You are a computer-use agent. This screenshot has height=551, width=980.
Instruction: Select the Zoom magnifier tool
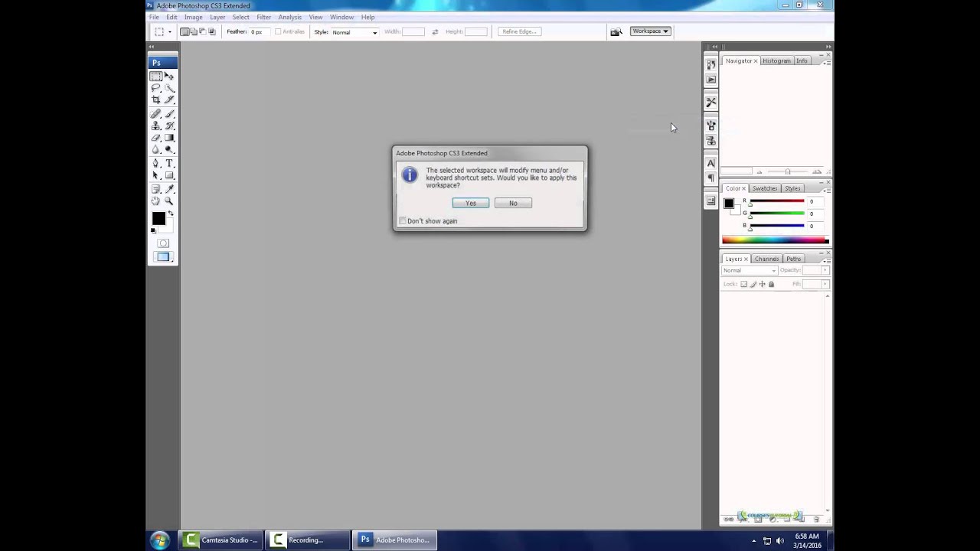click(x=169, y=201)
